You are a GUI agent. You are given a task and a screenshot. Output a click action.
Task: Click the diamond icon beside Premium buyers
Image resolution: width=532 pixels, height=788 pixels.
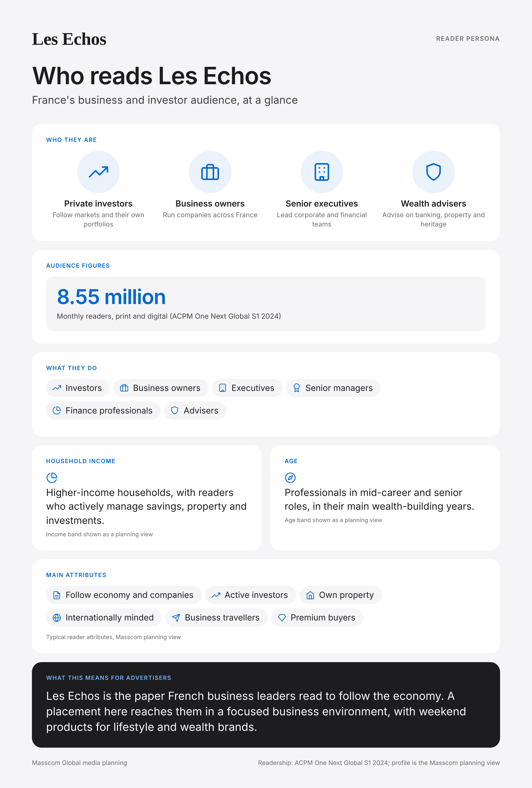(282, 618)
